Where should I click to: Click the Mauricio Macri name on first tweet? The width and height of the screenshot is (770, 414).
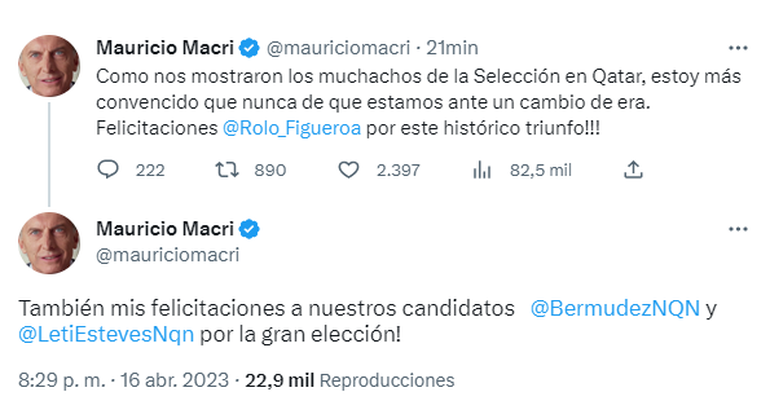pyautogui.click(x=165, y=47)
